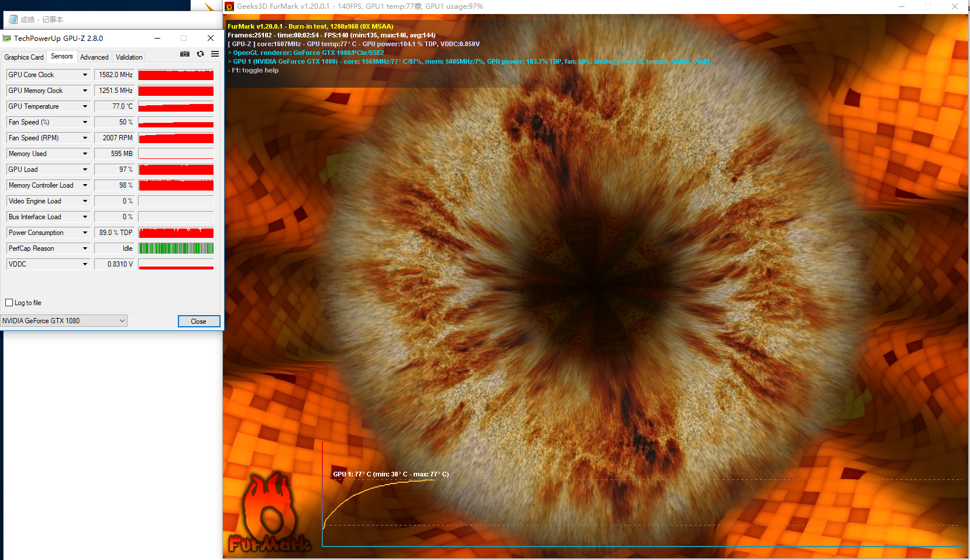Click the GPU-Z title bar app icon
The width and height of the screenshot is (970, 560).
[7, 39]
